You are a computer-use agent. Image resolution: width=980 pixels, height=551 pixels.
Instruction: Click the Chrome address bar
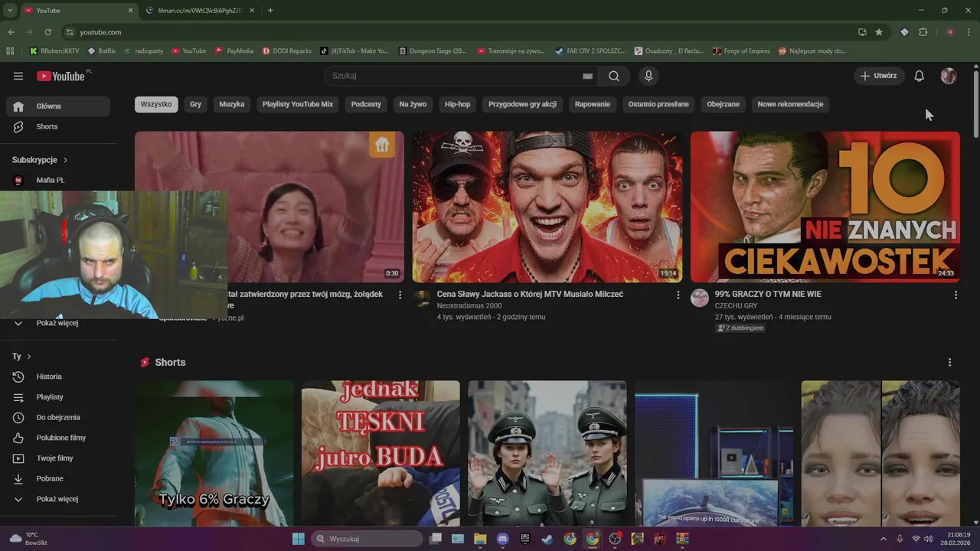coord(459,32)
